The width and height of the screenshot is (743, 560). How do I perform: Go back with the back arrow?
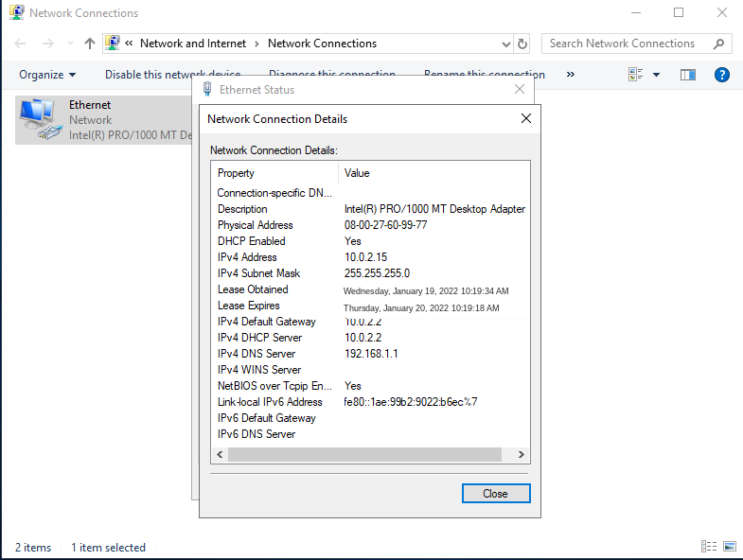click(21, 44)
